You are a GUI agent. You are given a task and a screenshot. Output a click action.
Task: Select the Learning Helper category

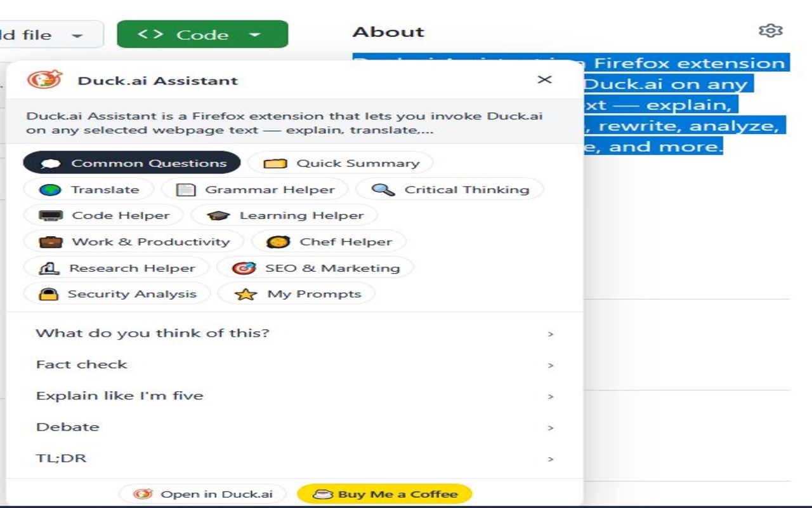point(284,215)
